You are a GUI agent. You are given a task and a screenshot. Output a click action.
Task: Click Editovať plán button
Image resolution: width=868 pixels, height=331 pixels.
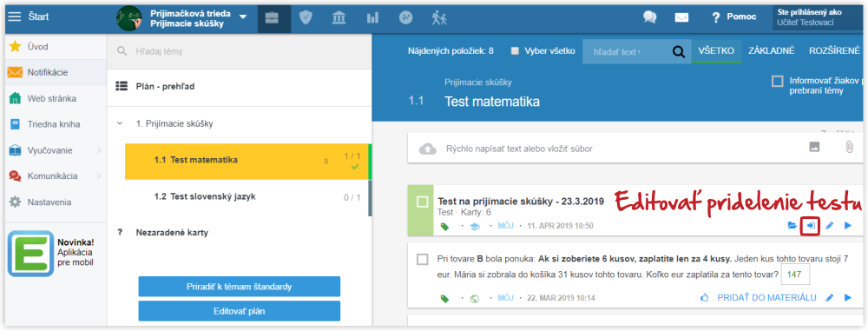pos(240,311)
